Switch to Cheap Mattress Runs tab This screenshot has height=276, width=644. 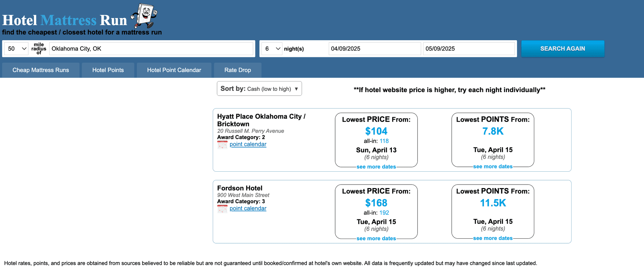coord(41,70)
